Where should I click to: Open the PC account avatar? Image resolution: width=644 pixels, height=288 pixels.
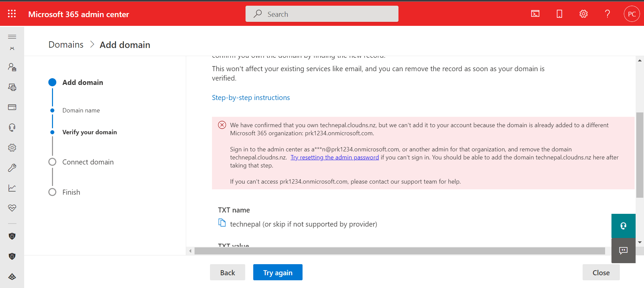[x=632, y=14]
